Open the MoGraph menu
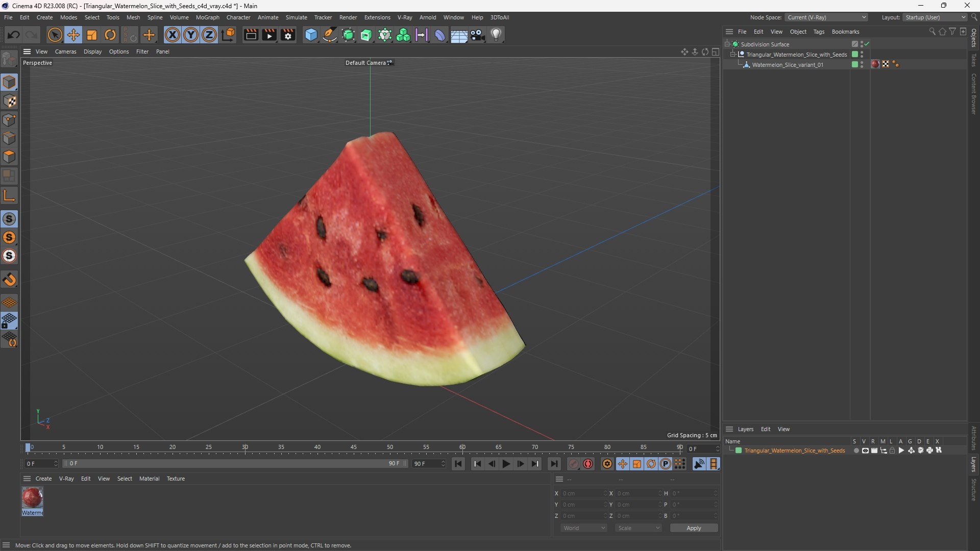This screenshot has height=551, width=980. coord(207,17)
